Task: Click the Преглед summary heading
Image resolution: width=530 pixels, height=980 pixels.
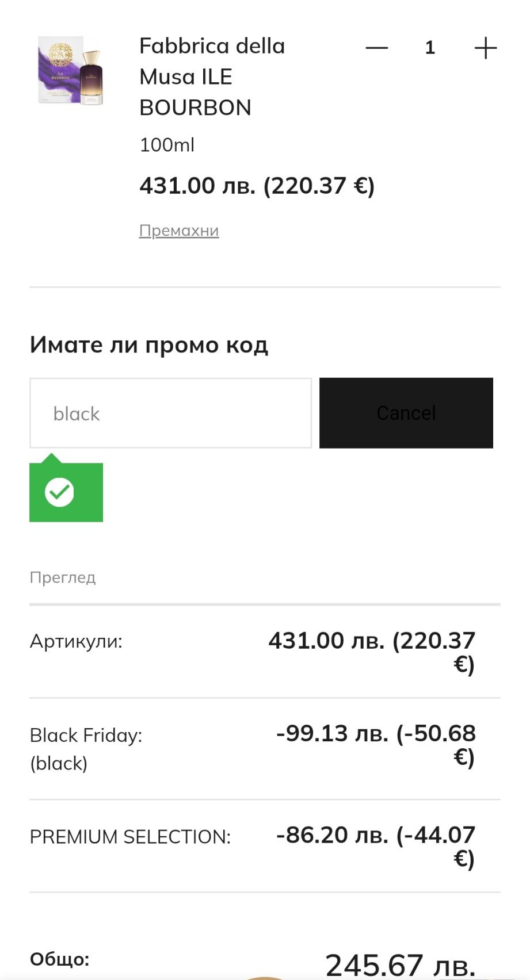Action: (63, 577)
